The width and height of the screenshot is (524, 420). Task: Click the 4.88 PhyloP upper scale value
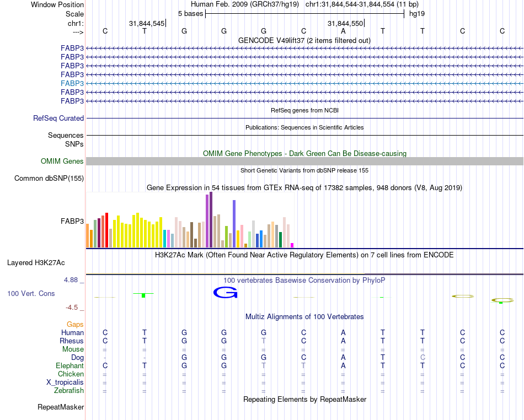click(x=71, y=280)
